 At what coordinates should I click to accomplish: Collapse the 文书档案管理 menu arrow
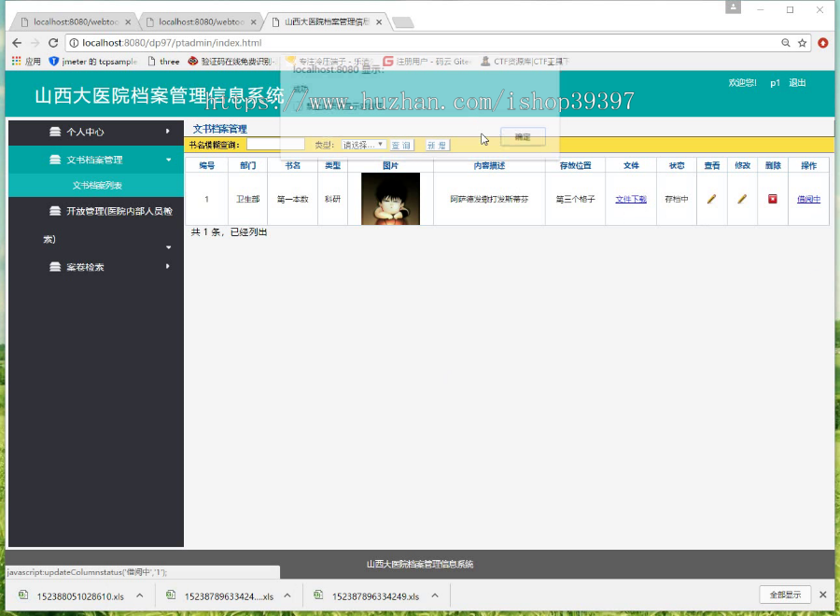[169, 160]
